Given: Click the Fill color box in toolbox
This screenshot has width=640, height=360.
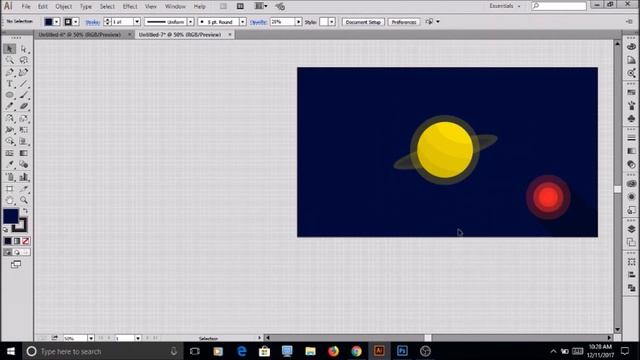Looking at the screenshot, I should 11,216.
